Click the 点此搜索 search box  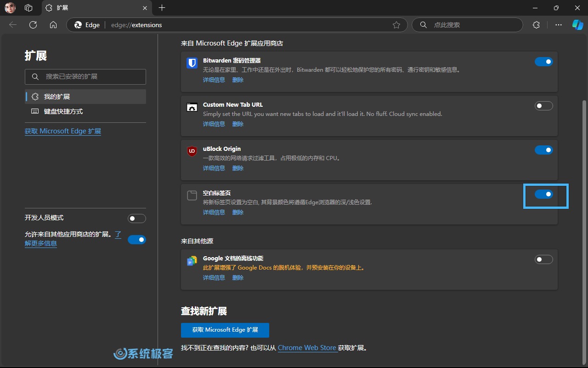tap(467, 25)
